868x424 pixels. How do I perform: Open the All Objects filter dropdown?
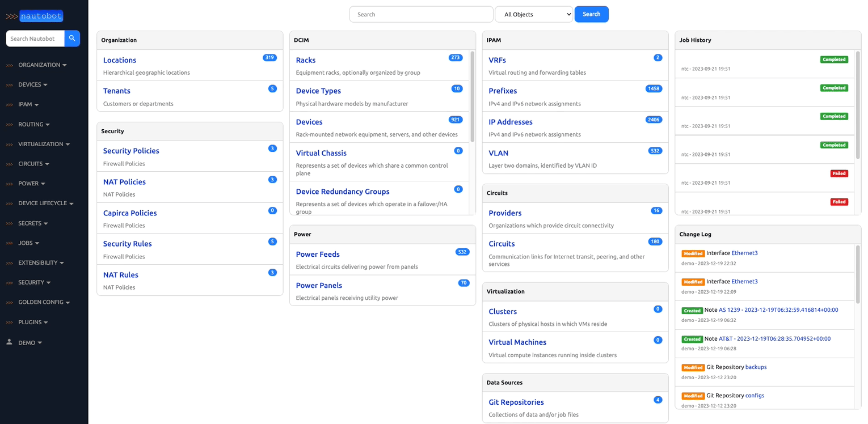[533, 14]
